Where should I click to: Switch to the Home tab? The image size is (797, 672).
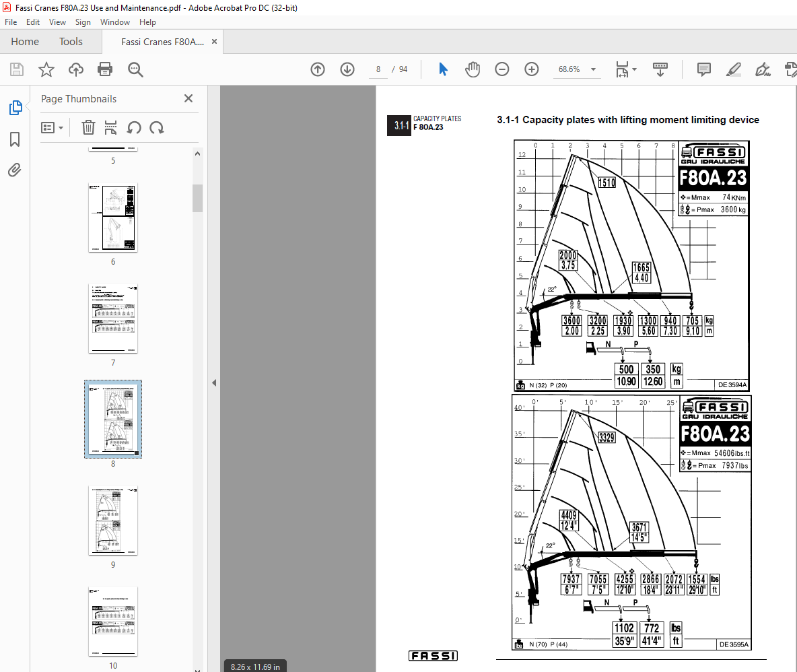point(25,42)
